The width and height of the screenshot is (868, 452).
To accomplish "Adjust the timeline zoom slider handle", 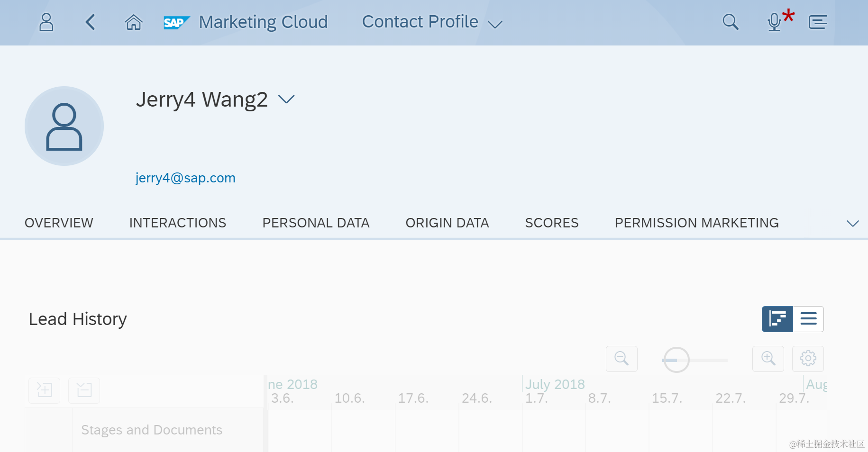I will 676,360.
